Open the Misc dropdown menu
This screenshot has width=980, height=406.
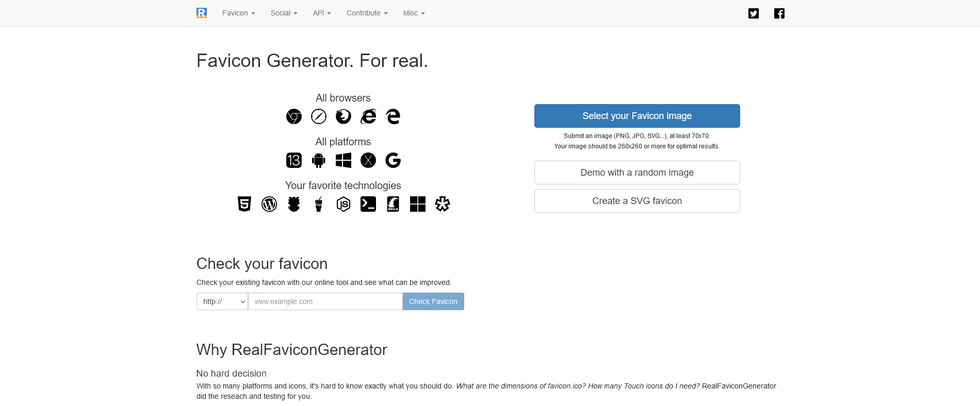pyautogui.click(x=414, y=13)
